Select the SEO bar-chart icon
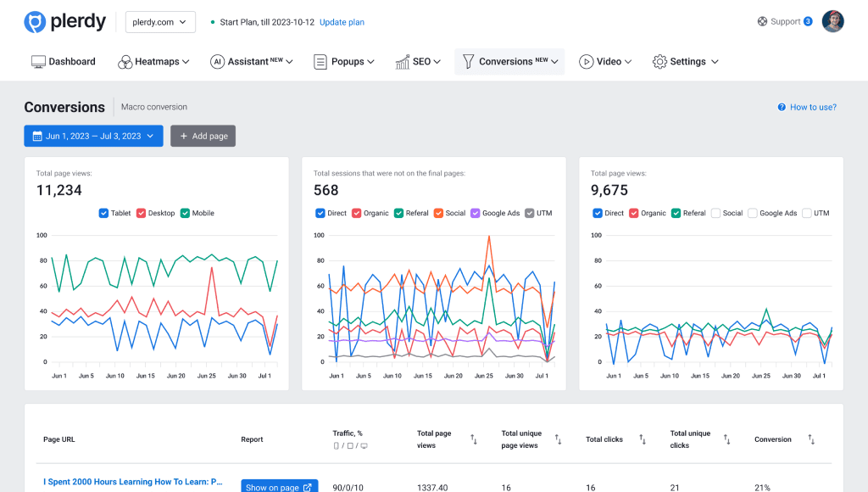Screen dimensions: 868x492 click(402, 61)
